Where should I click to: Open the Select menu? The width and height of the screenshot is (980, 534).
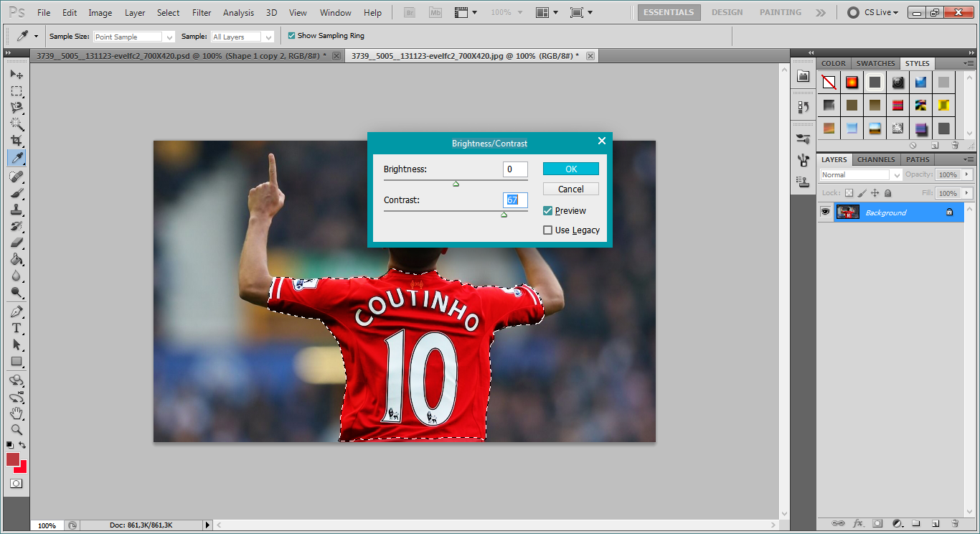click(169, 12)
